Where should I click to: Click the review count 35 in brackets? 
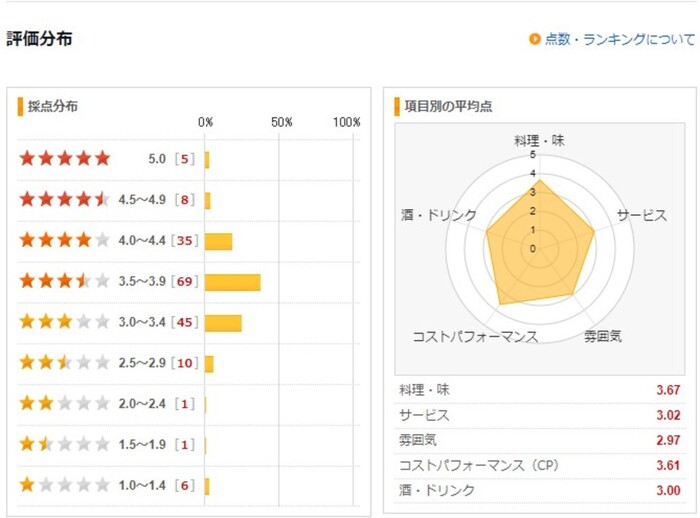coord(184,240)
